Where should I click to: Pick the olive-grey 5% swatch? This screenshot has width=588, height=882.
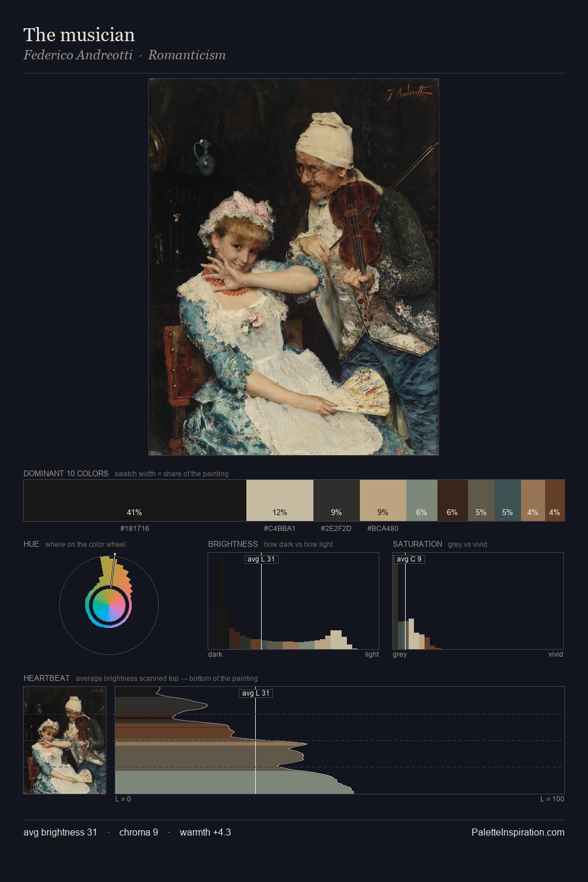click(481, 500)
